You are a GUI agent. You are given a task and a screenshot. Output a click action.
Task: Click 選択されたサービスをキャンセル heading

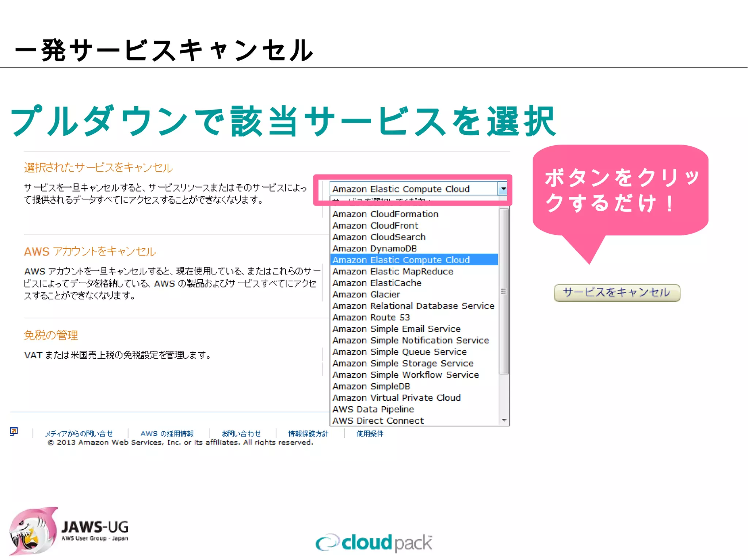98,168
